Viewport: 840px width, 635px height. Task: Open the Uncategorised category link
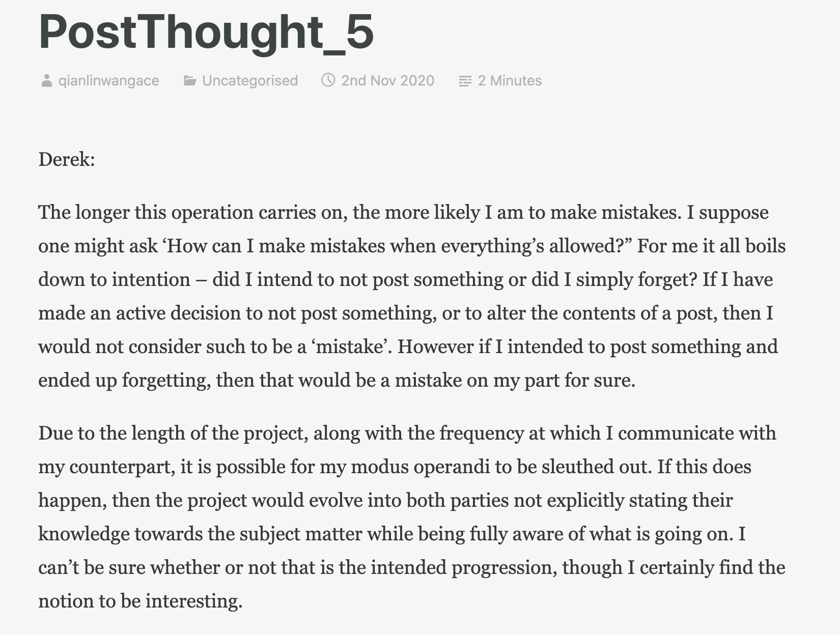click(249, 81)
